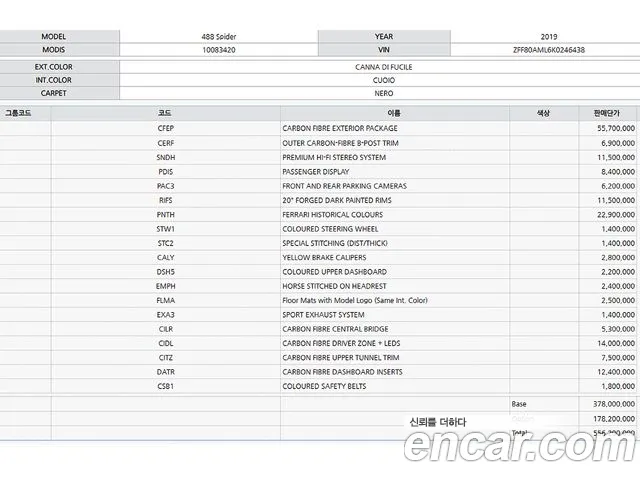
Task: Select option code STC2
Action: pos(166,243)
